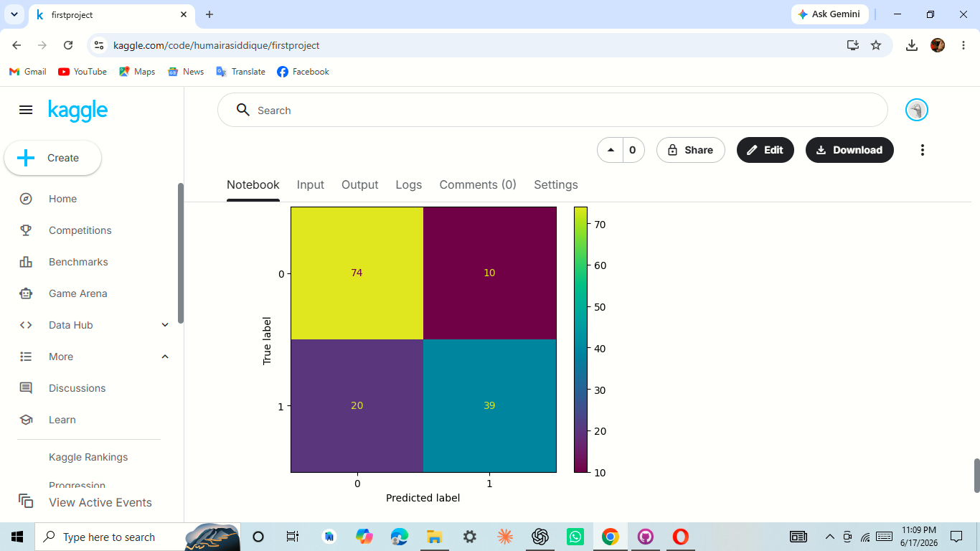980x551 pixels.
Task: Open Kaggle Rankings link
Action: click(88, 457)
